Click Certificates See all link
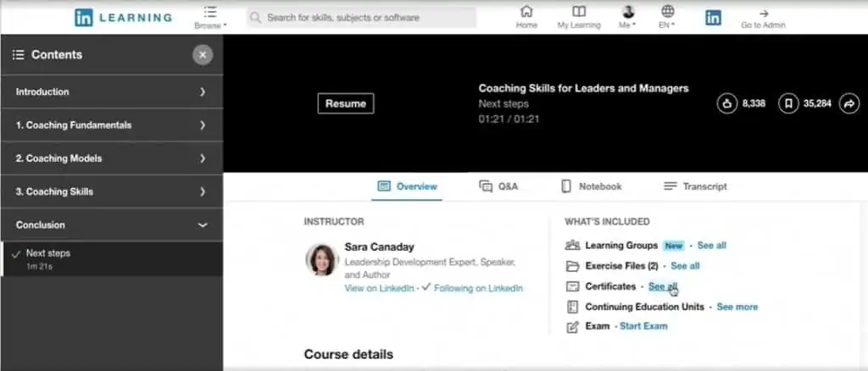Screen dimensions: 868x371 pos(663,286)
